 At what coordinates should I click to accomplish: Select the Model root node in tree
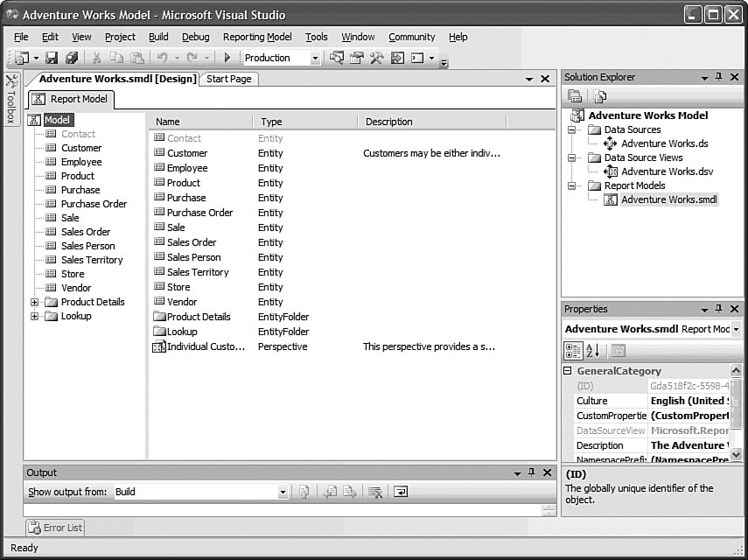[57, 120]
